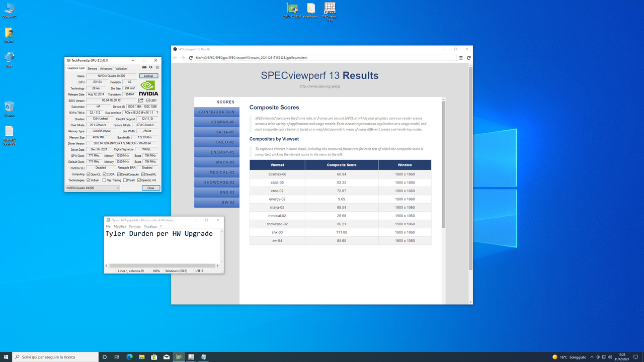Click the browser forward arrow
This screenshot has height=362, width=644.
(x=183, y=58)
